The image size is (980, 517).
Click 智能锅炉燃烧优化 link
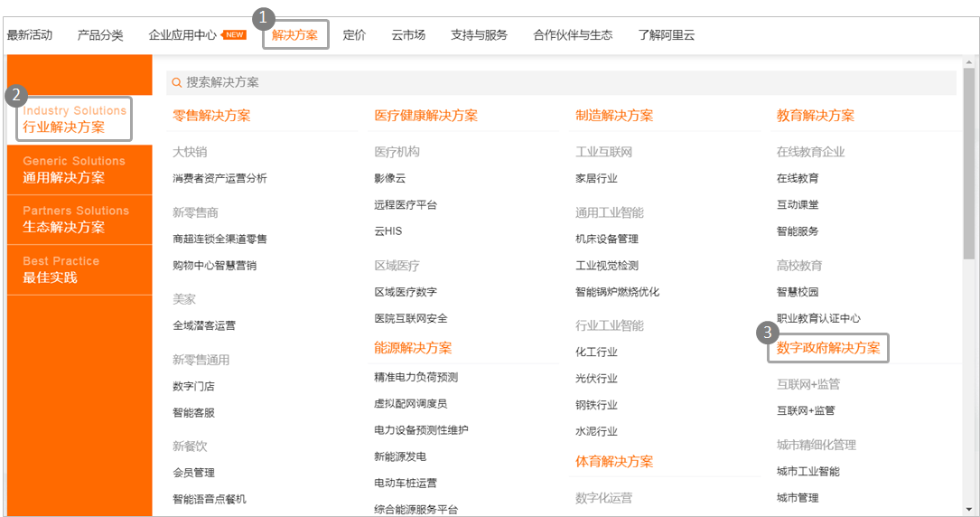point(617,292)
